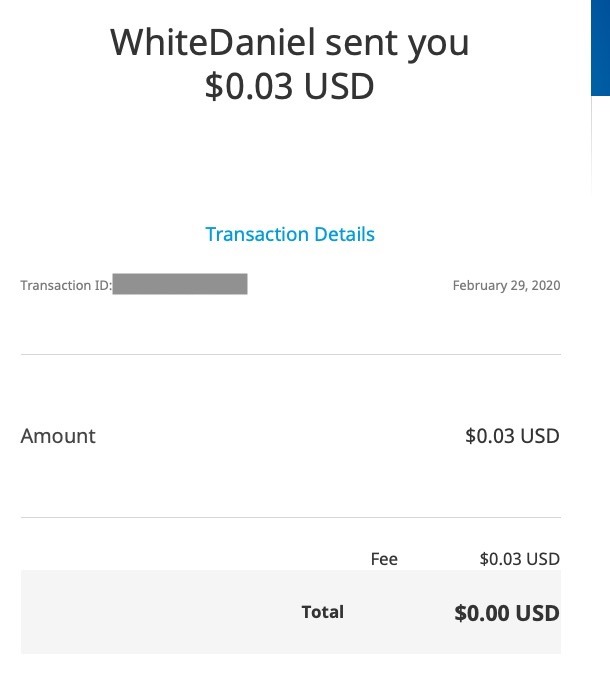Click the divider line above Fee row

click(x=290, y=517)
